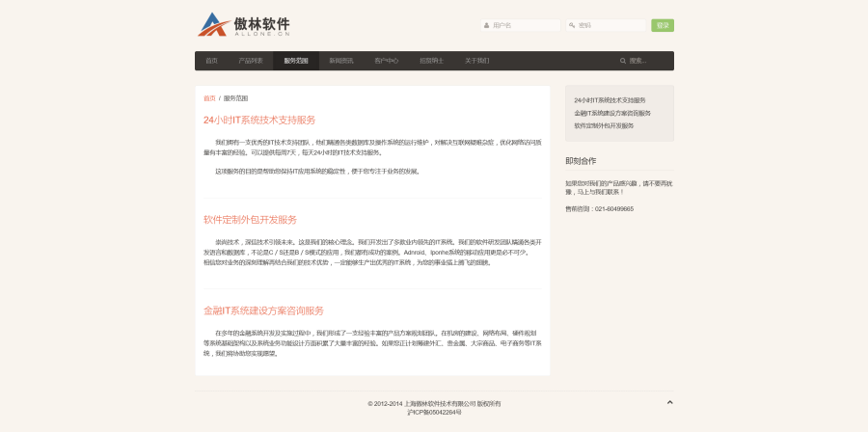868x432 pixels.
Task: Click the 软件定制外包开发服务 section heading
Action: coord(250,220)
